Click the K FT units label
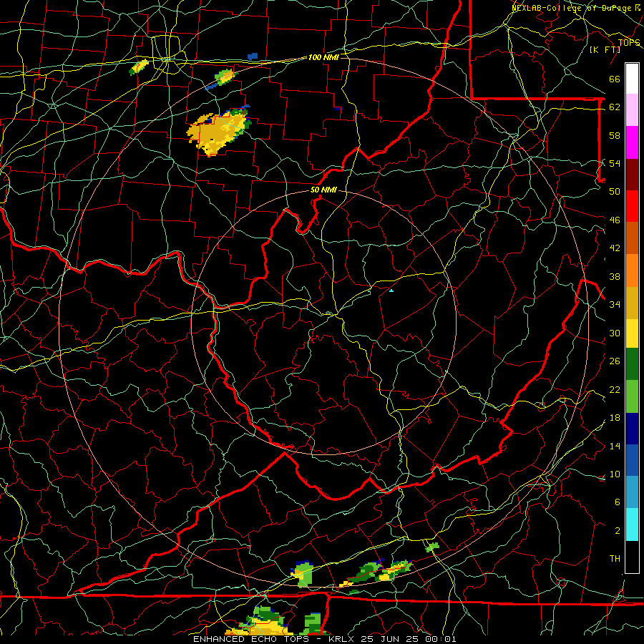The width and height of the screenshot is (644, 644). tap(605, 49)
